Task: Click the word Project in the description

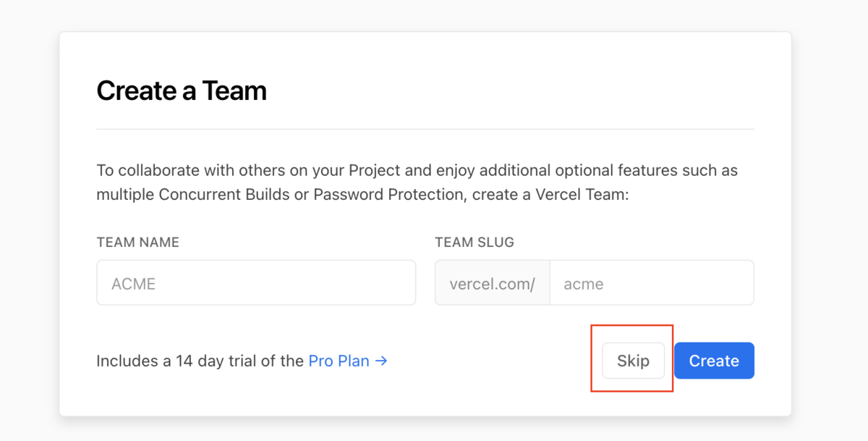Action: [x=375, y=171]
